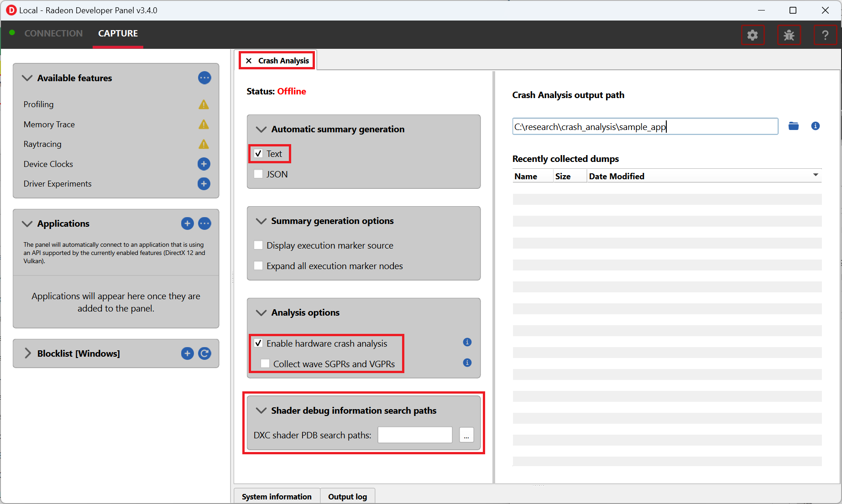Add Driver Experiments with plus icon
The image size is (842, 504).
[x=204, y=184]
